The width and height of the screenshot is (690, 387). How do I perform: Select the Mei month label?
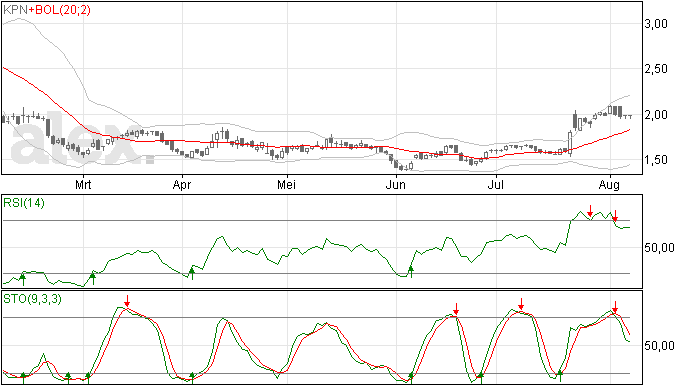tap(286, 185)
